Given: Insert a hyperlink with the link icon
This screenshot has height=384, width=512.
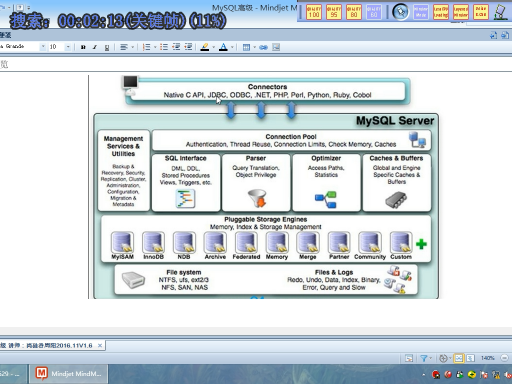Looking at the screenshot, I should click(263, 47).
